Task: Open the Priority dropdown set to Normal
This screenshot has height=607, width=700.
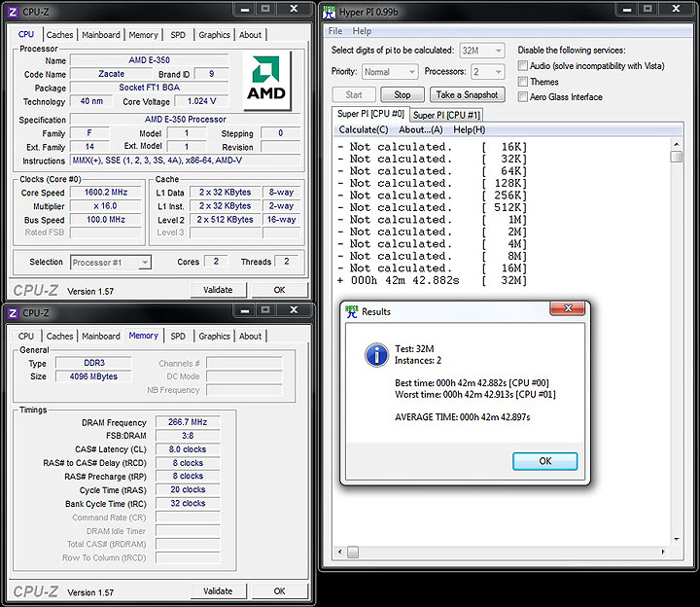Action: (390, 72)
